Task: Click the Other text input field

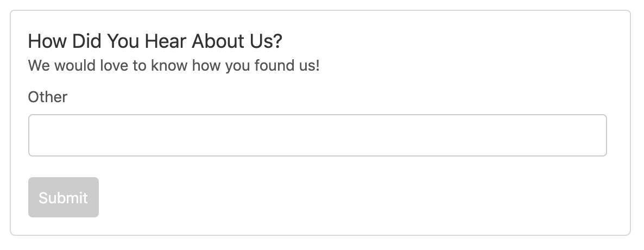Action: (317, 135)
